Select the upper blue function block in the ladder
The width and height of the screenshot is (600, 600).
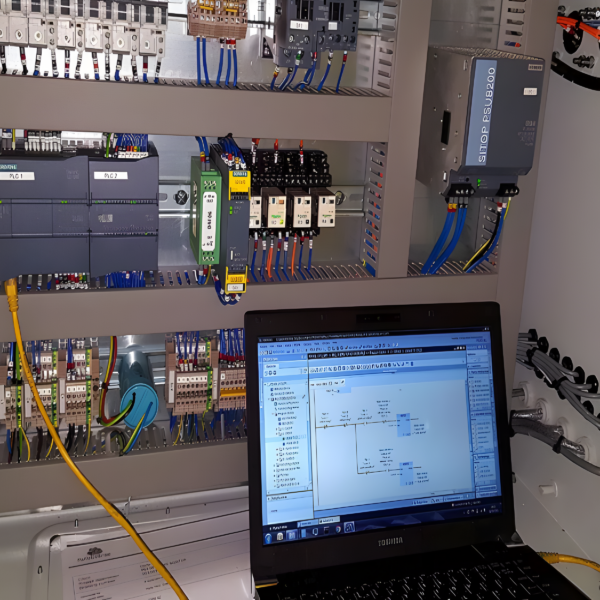404,424
